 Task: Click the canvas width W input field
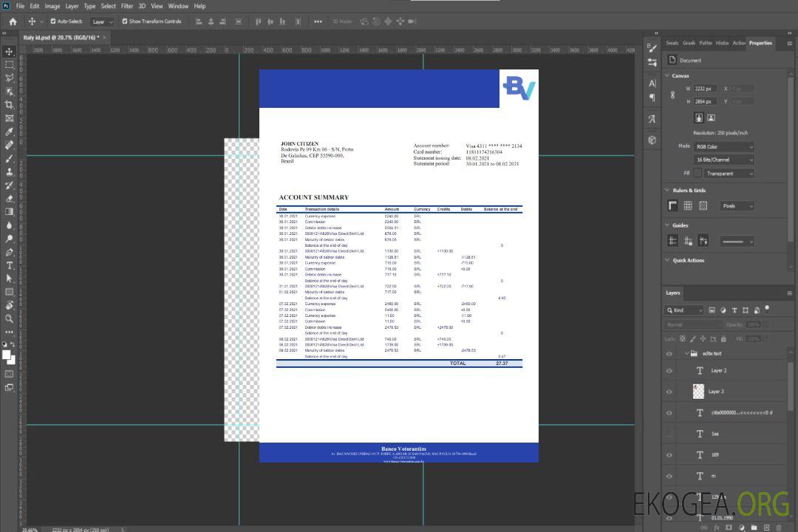[705, 89]
